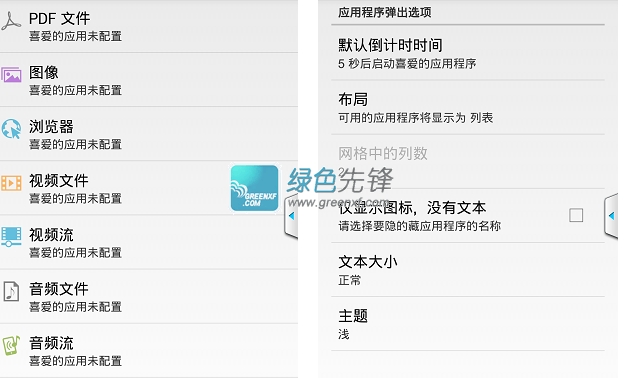The image size is (625, 378).
Task: Click the purple image icon beside 图像
Action: pyautogui.click(x=11, y=75)
